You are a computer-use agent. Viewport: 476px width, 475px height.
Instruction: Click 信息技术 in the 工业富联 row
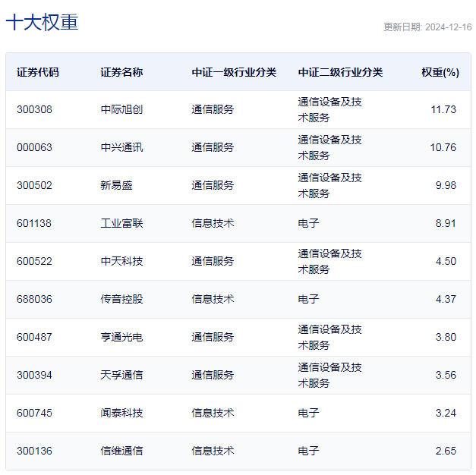[x=213, y=223]
